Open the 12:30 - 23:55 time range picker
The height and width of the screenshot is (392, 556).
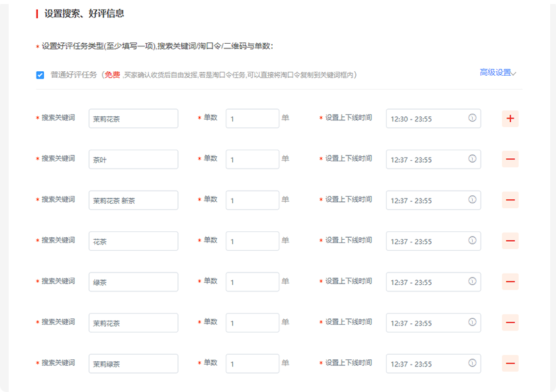coord(425,119)
